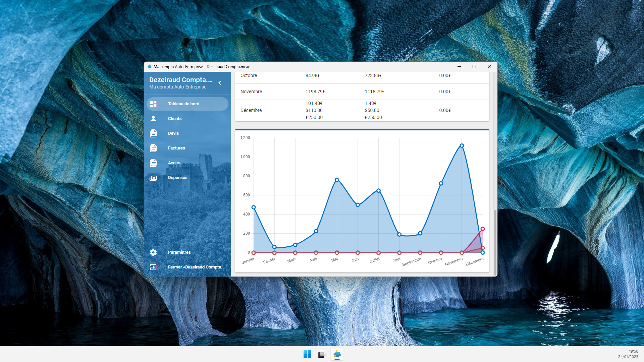
Task: Click the Avoirs document icon
Action: tap(153, 163)
